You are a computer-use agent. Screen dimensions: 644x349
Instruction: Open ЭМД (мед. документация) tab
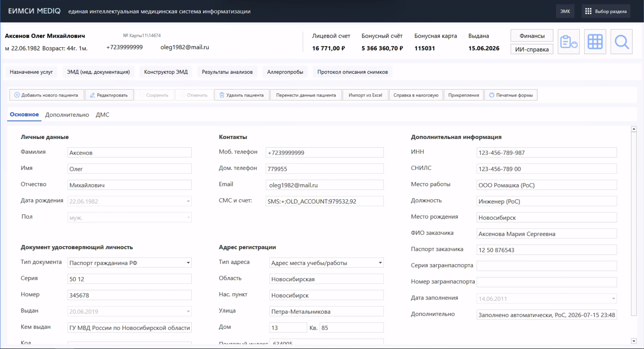98,72
